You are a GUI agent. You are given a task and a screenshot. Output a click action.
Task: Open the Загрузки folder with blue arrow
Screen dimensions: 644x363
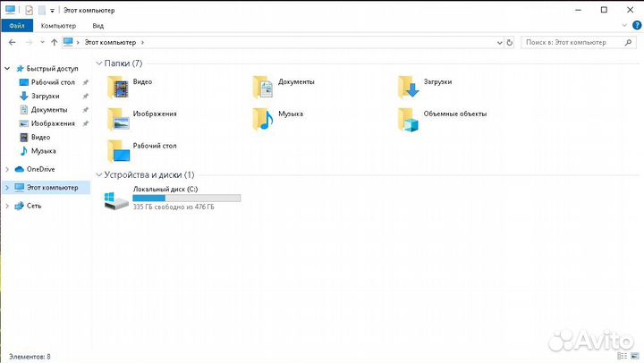click(x=409, y=87)
